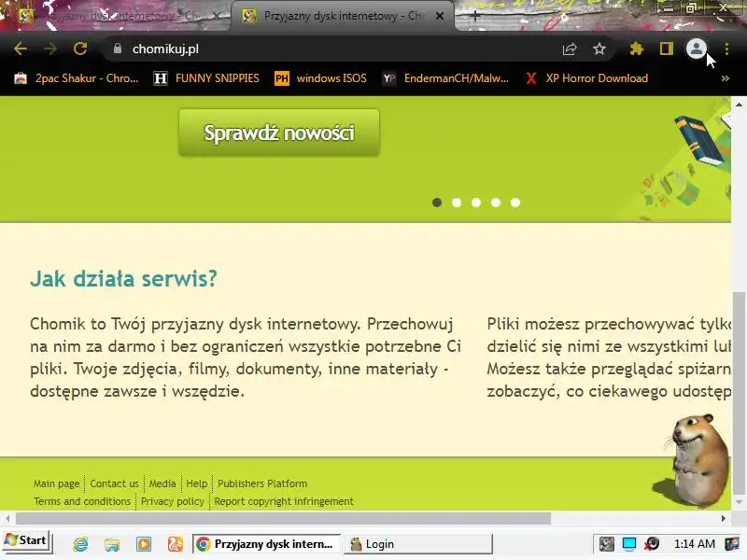Reload the chomikuj.pl page

point(80,49)
